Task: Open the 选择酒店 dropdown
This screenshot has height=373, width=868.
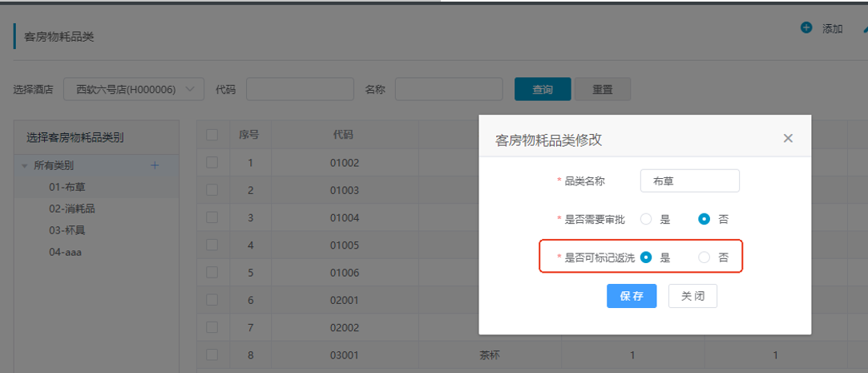Action: pyautogui.click(x=134, y=90)
